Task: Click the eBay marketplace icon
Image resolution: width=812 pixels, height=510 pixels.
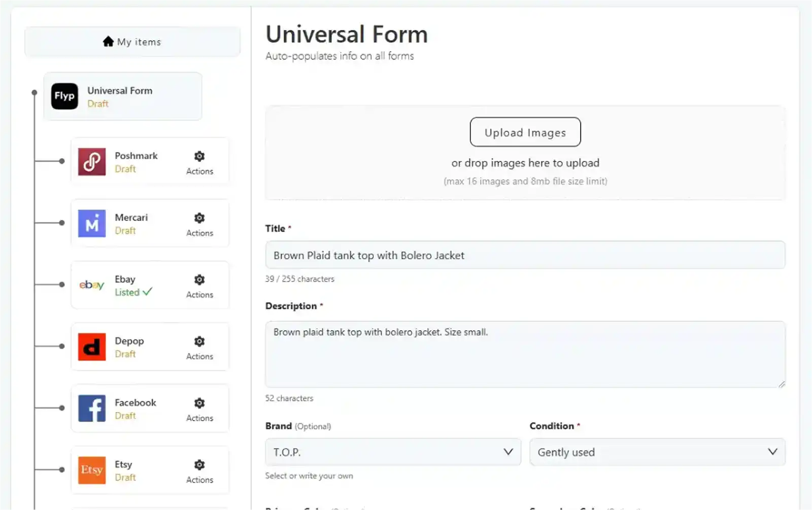Action: coord(91,285)
